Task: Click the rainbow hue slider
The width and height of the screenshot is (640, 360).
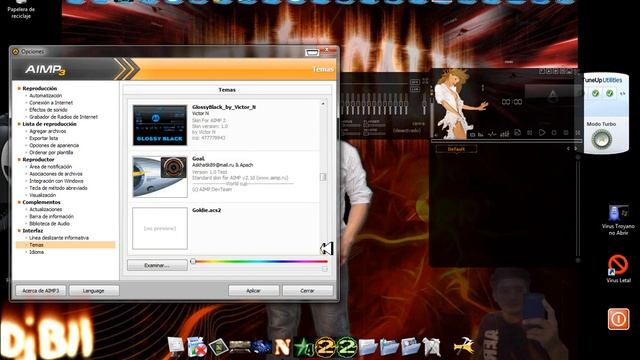Action: [x=259, y=261]
